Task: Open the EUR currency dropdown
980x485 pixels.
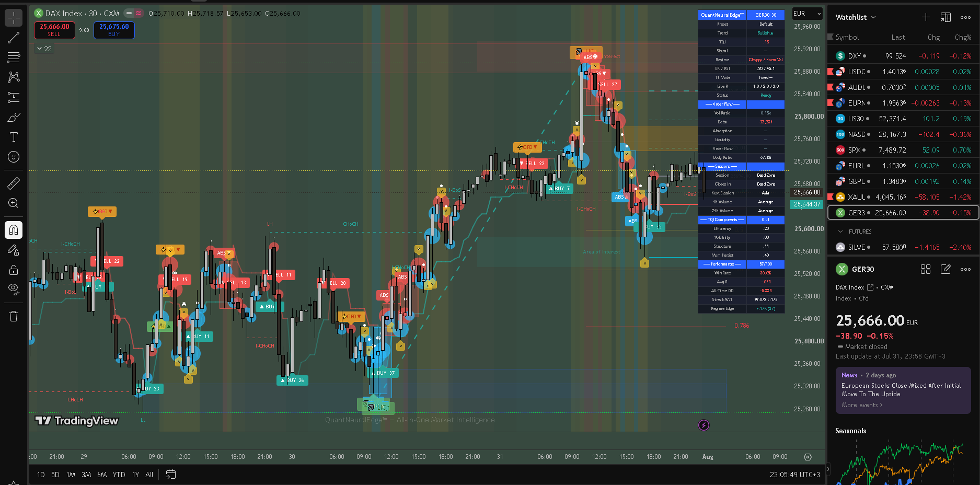Action: (x=808, y=14)
